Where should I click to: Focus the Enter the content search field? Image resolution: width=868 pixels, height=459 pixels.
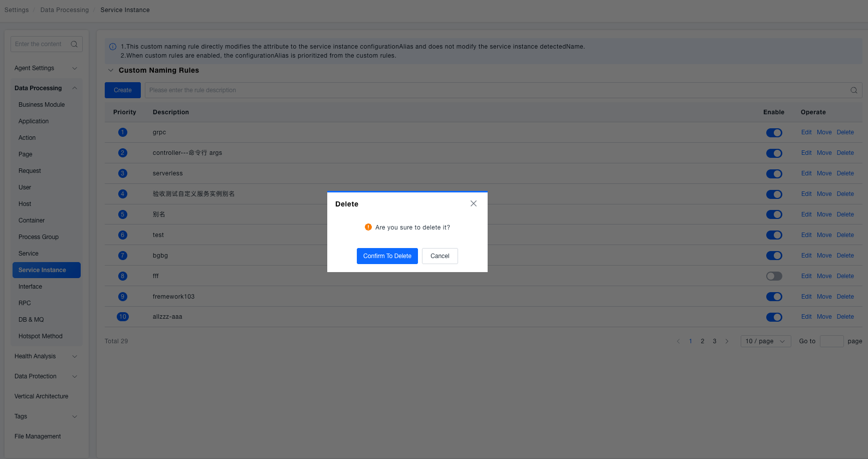[47, 44]
